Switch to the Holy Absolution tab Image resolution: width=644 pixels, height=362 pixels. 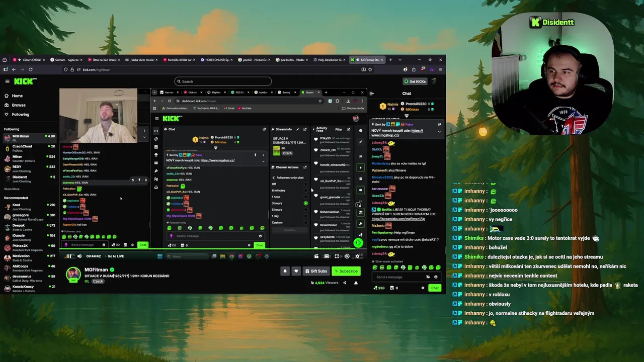(x=329, y=60)
